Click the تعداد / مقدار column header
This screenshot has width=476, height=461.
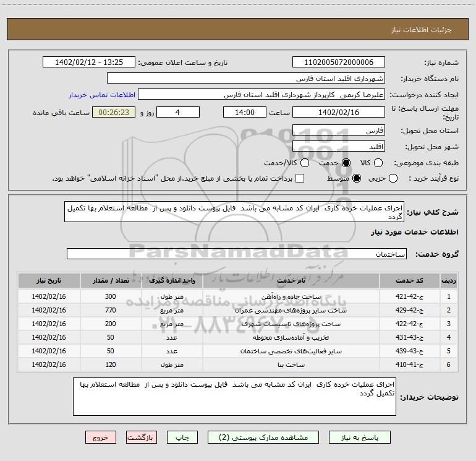(111, 280)
